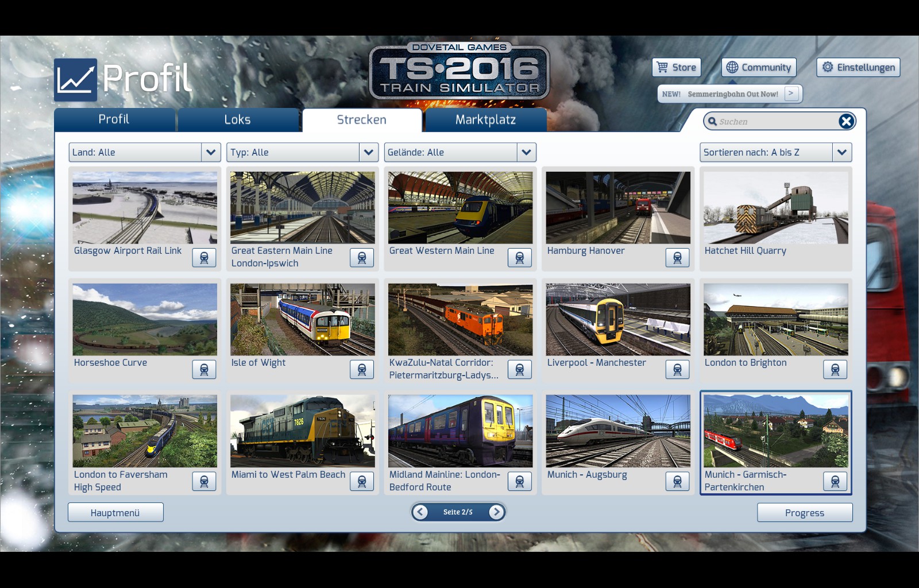This screenshot has height=588, width=919.
Task: Select Munich - Augsburg thumbnail
Action: [618, 431]
